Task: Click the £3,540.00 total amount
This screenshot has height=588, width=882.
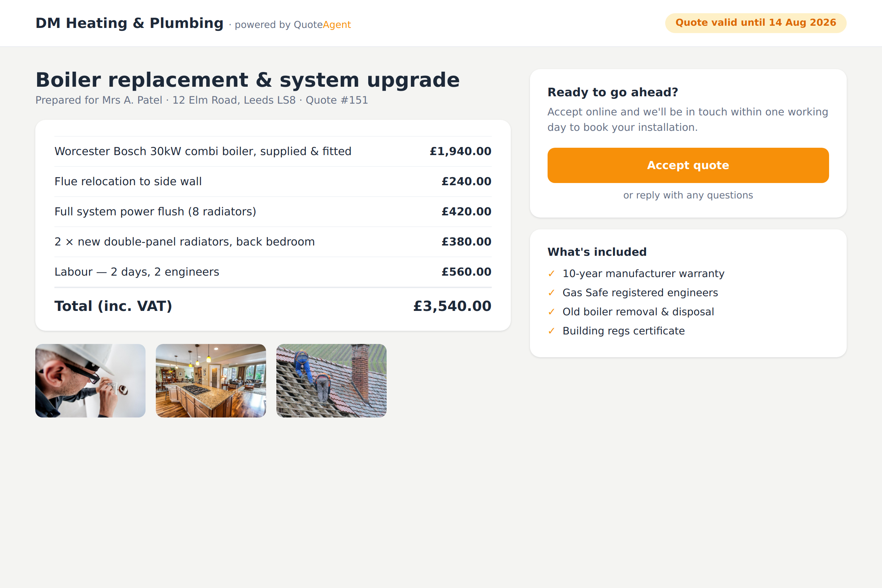Action: point(452,306)
